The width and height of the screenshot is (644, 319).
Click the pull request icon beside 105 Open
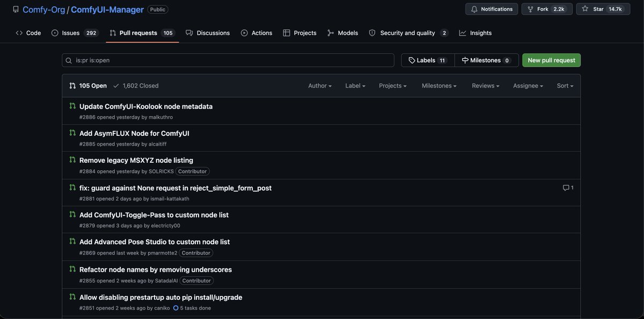pos(72,85)
